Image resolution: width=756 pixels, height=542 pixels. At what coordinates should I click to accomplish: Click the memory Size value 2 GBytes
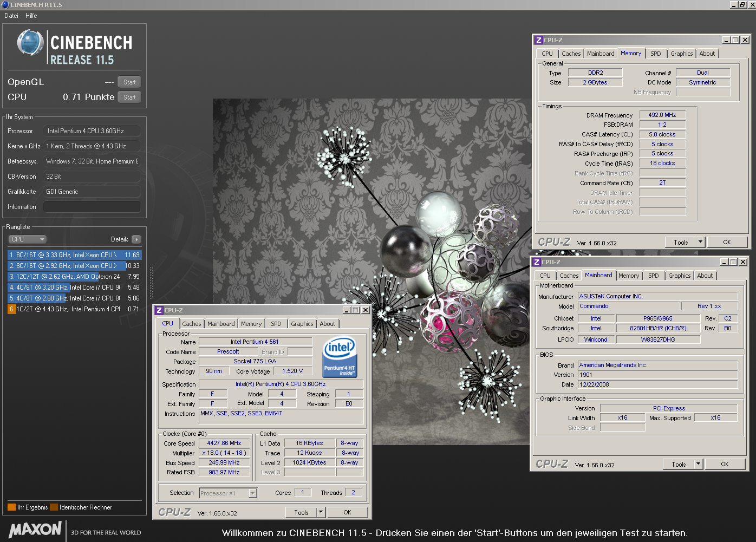click(x=595, y=82)
